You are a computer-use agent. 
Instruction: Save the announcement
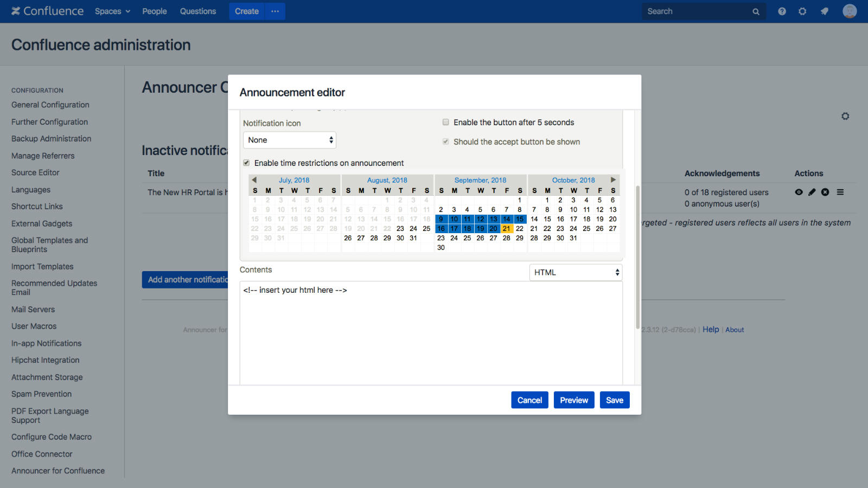coord(615,400)
